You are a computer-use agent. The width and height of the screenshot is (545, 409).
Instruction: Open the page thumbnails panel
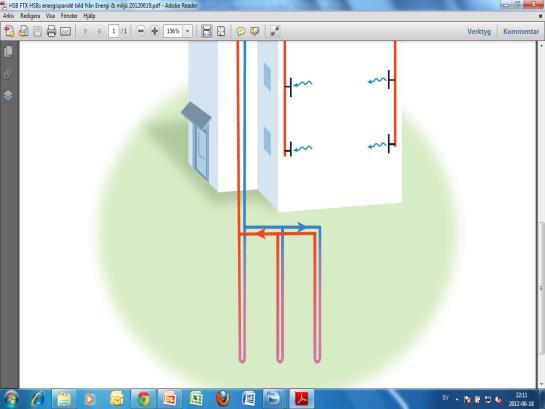(8, 51)
